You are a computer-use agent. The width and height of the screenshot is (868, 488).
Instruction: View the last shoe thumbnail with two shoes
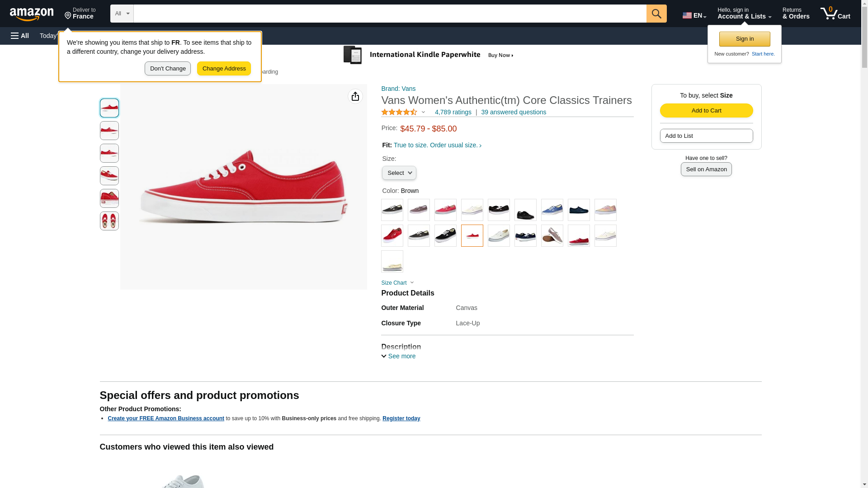pyautogui.click(x=109, y=221)
